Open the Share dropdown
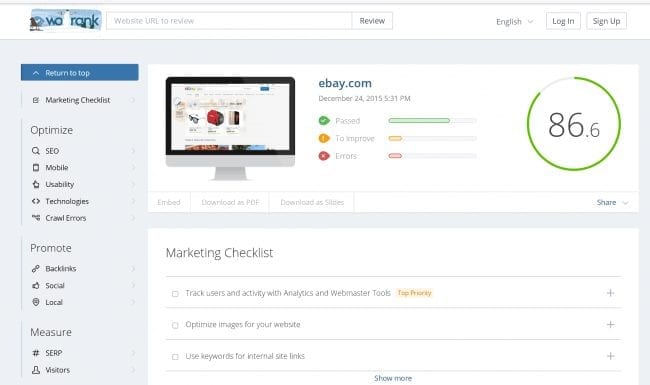The width and height of the screenshot is (650, 385). pos(612,202)
